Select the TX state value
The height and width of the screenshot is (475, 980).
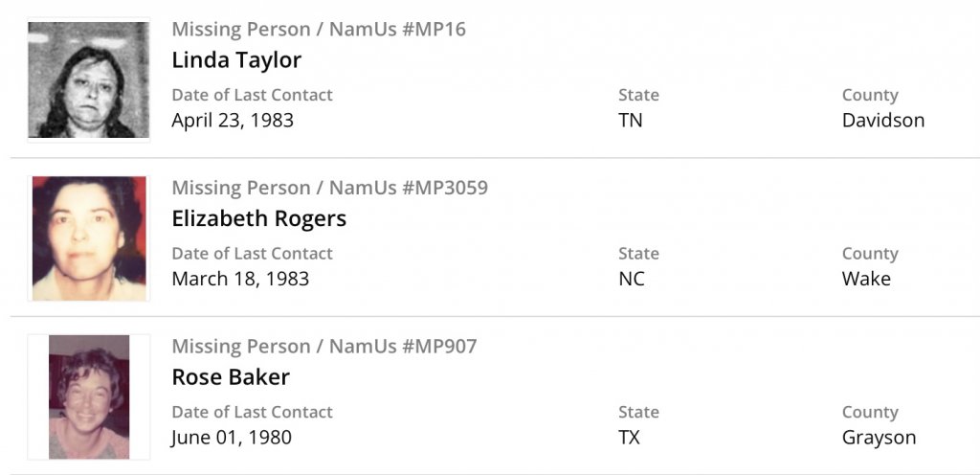coord(630,438)
